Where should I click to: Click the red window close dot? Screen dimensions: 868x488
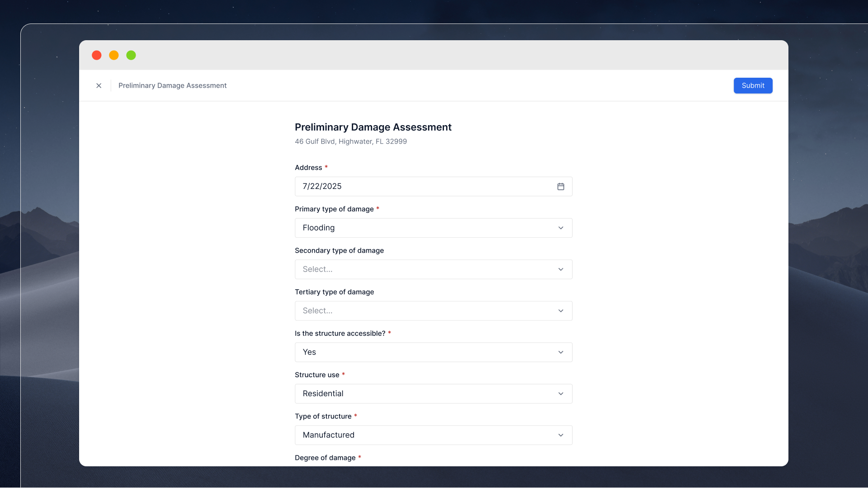96,55
